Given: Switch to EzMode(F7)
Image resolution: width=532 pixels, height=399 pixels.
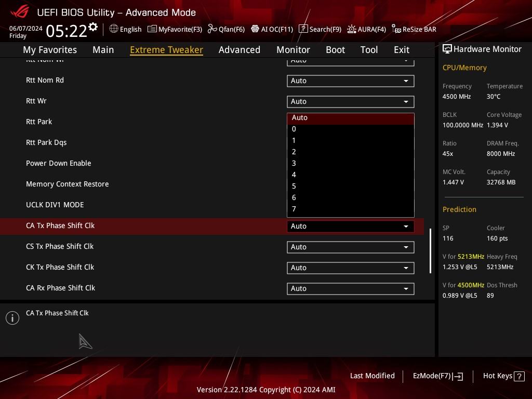Looking at the screenshot, I should 437,376.
